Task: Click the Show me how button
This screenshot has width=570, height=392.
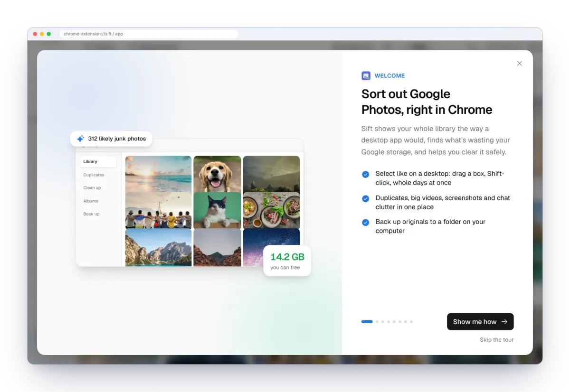Action: click(480, 322)
